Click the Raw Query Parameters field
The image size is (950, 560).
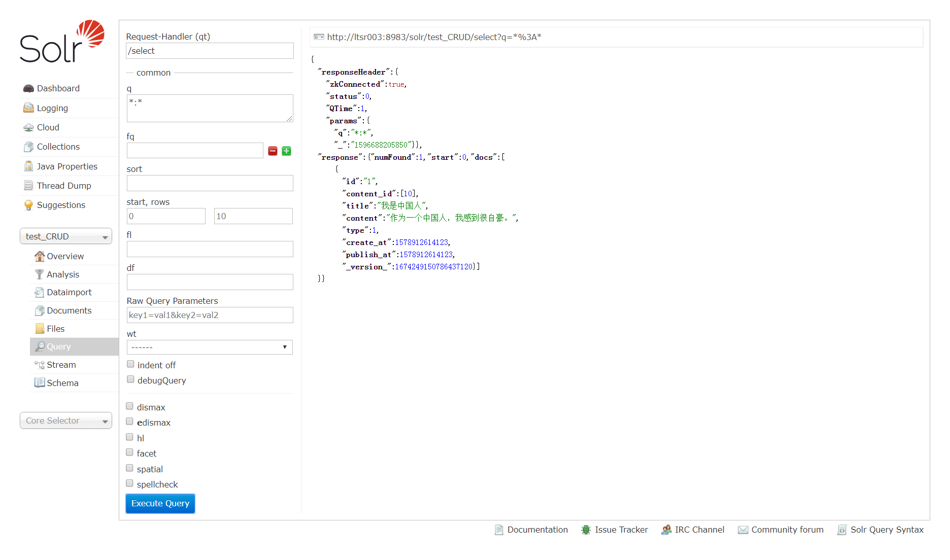210,315
